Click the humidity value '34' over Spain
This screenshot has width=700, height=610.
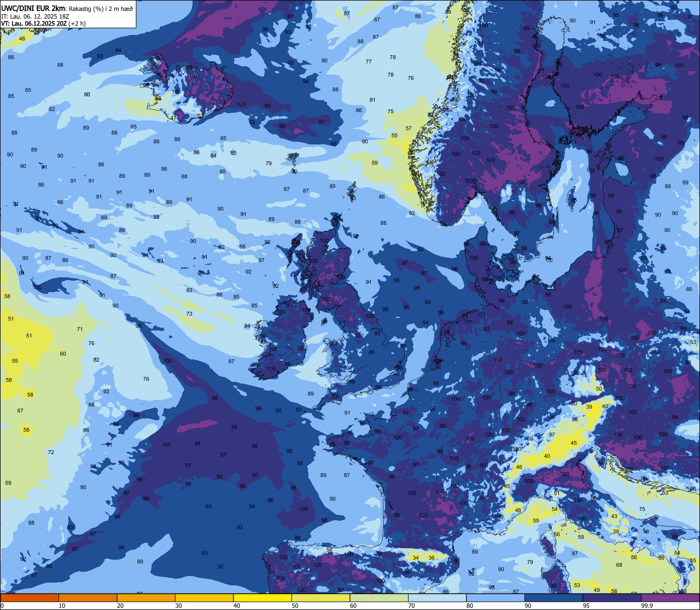coord(416,557)
